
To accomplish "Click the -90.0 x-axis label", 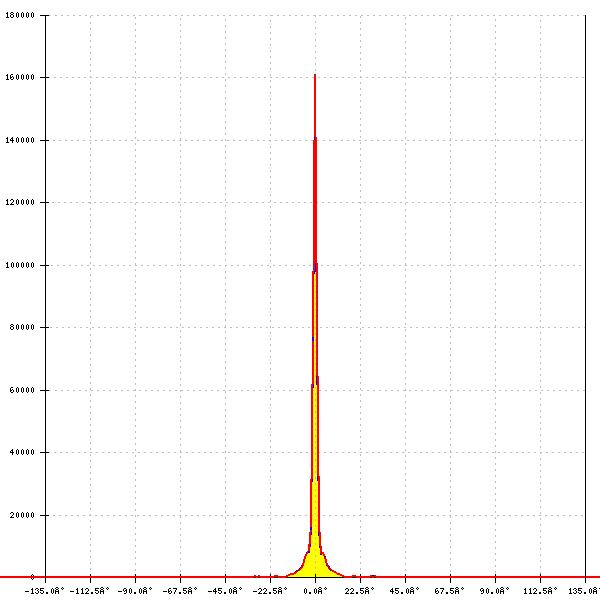I will pyautogui.click(x=135, y=591).
